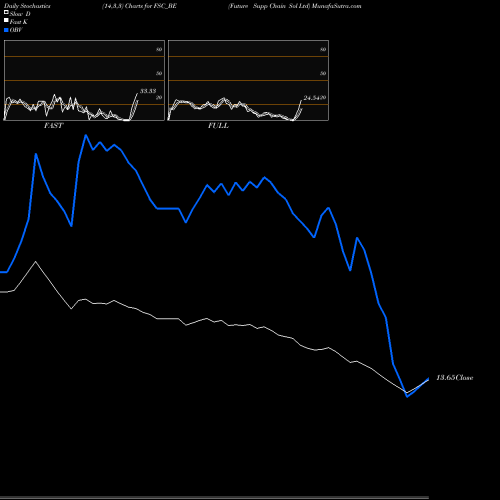
Task: Select the 24.54 value on FULL chart
Action: (312, 98)
